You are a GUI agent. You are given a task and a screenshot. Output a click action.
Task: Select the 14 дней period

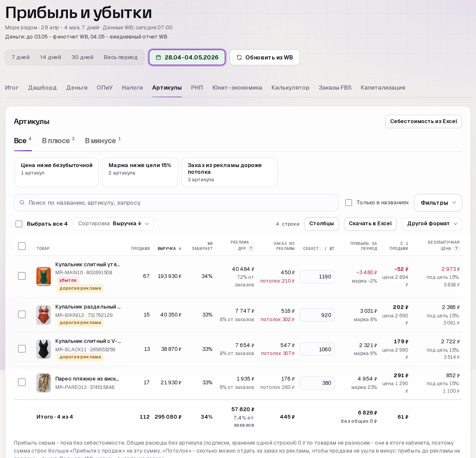[50, 57]
